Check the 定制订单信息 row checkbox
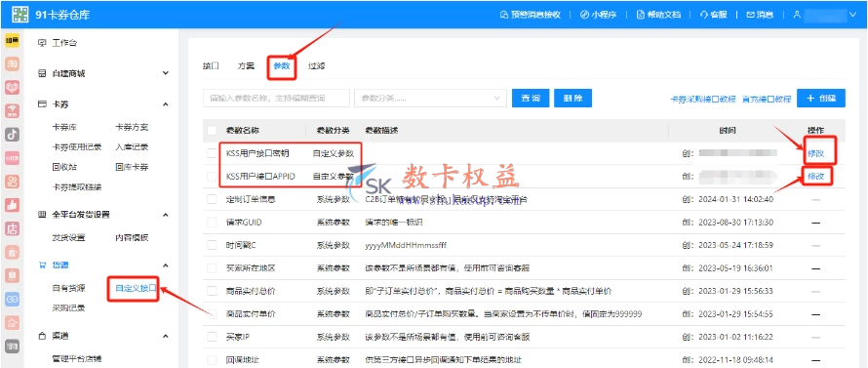 tap(212, 199)
